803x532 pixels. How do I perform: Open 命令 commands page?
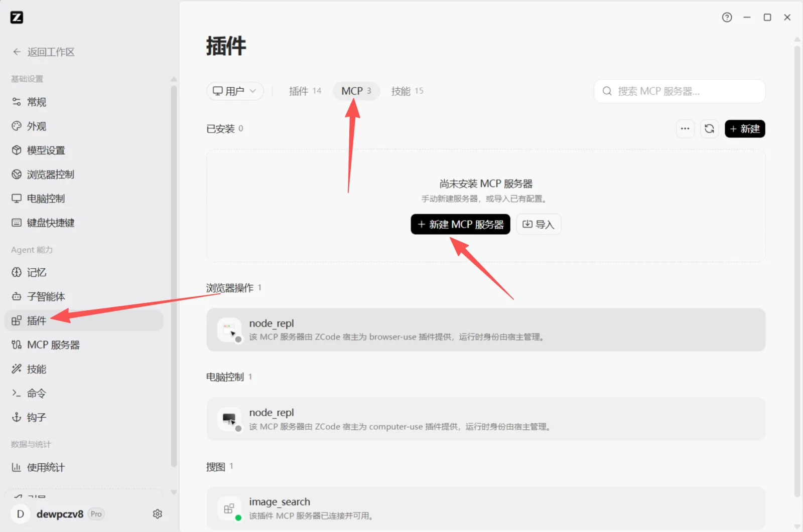[84, 393]
